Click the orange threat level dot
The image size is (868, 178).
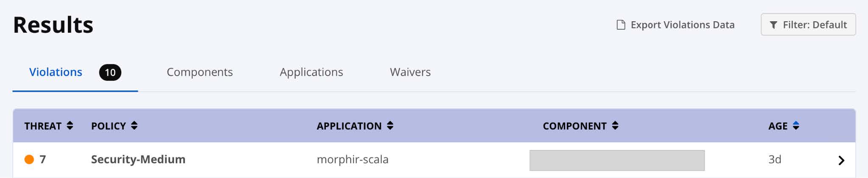pyautogui.click(x=29, y=159)
